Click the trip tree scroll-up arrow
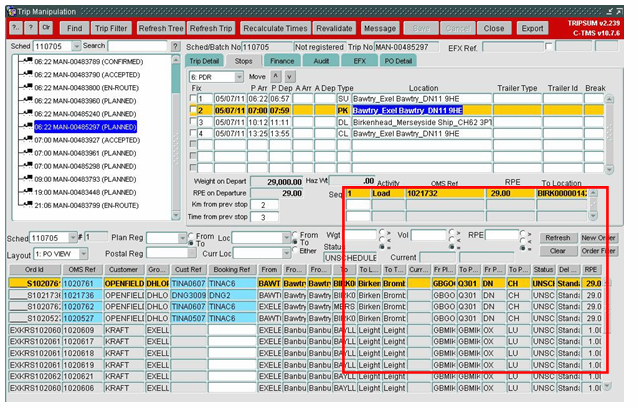This screenshot has width=639, height=409. (x=176, y=59)
